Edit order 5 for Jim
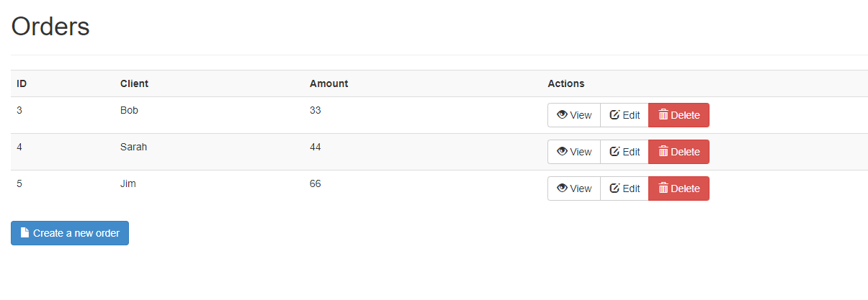The height and width of the screenshot is (300, 868). pyautogui.click(x=625, y=188)
